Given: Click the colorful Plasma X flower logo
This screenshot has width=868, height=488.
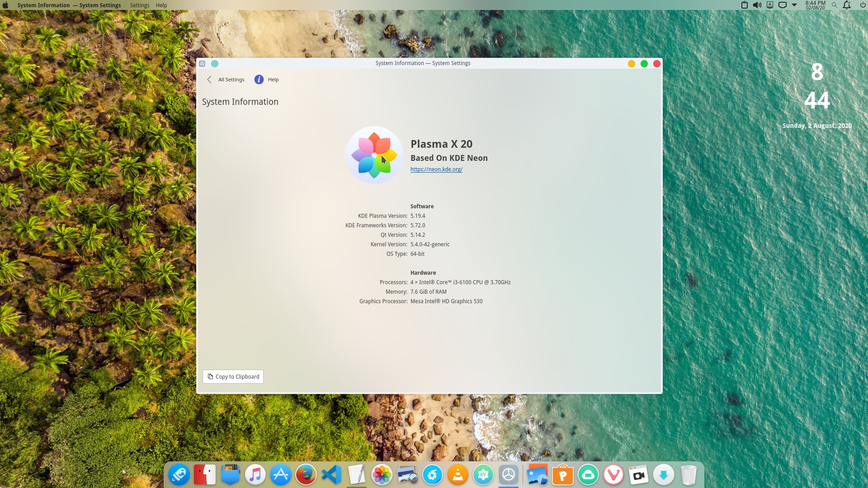Looking at the screenshot, I should click(x=374, y=155).
